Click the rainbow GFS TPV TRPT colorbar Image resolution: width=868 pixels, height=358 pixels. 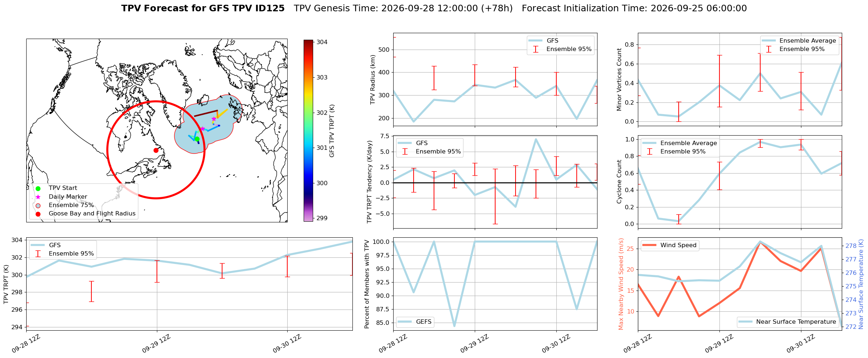point(308,131)
